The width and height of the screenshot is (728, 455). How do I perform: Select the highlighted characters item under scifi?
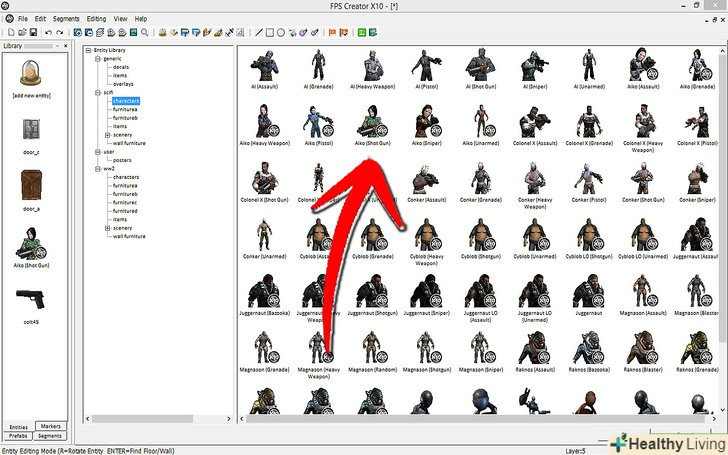[x=126, y=101]
